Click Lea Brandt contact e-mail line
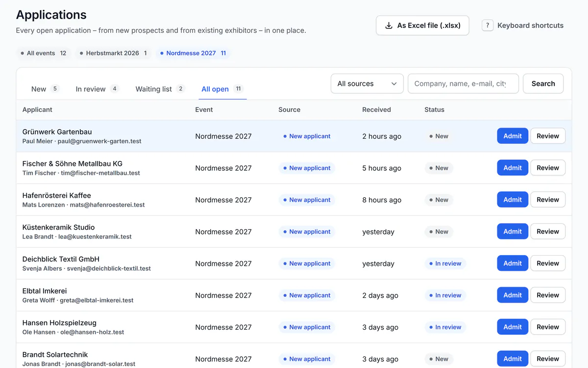The width and height of the screenshot is (588, 368). coord(77,237)
